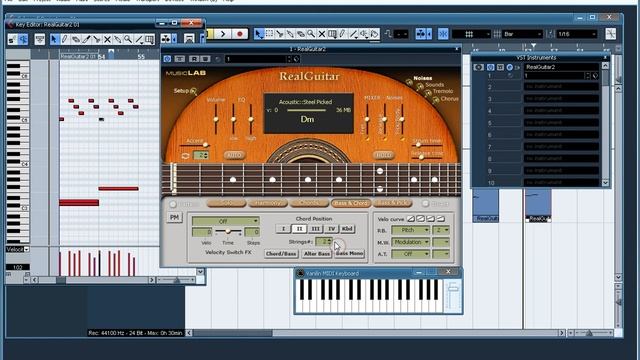Open the Velocity Switch FX Off dropdown
The height and width of the screenshot is (360, 640).
point(226,221)
